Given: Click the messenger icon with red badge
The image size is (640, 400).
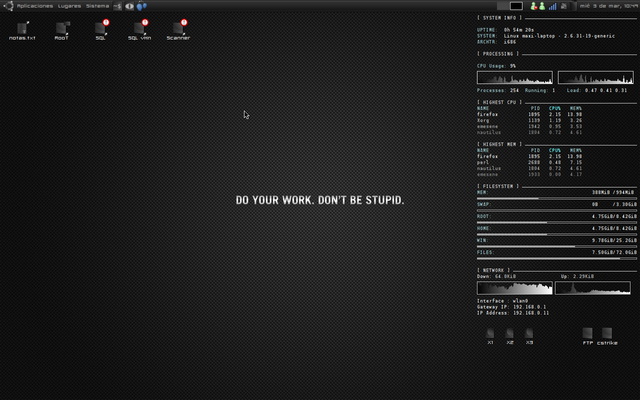Looking at the screenshot, I should [533, 6].
